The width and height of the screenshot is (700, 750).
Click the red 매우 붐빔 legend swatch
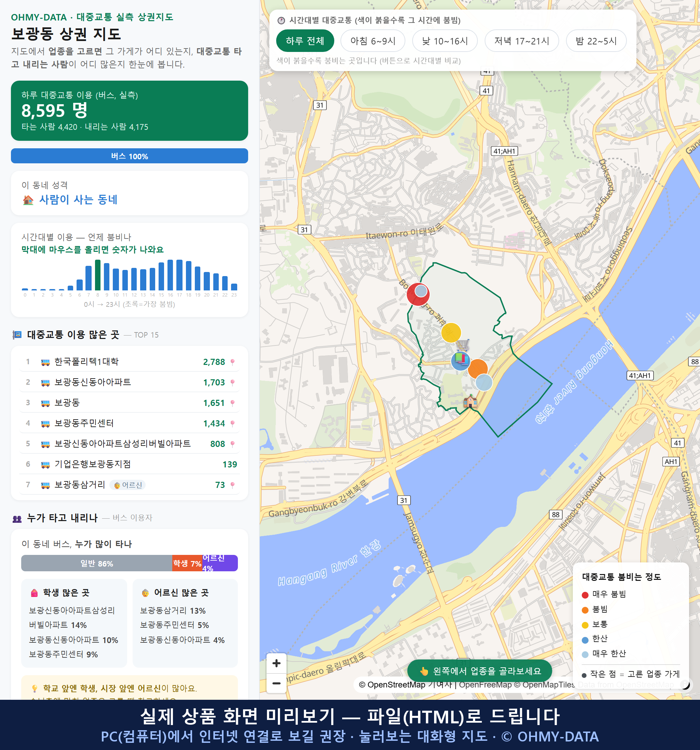585,595
